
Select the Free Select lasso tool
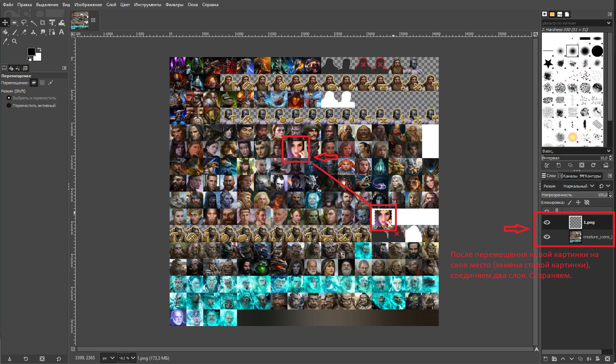click(24, 22)
